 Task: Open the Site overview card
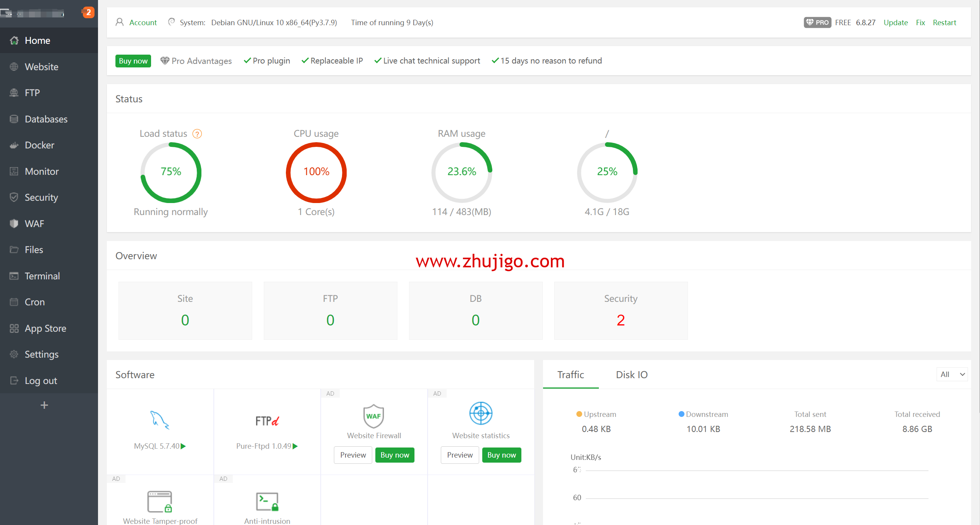pyautogui.click(x=185, y=311)
